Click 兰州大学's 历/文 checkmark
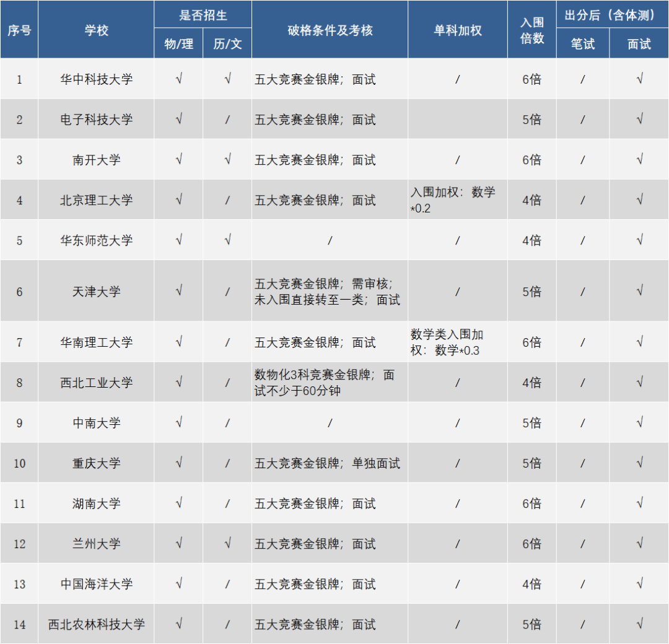Viewport: 669px width, 644px height. pos(227,543)
